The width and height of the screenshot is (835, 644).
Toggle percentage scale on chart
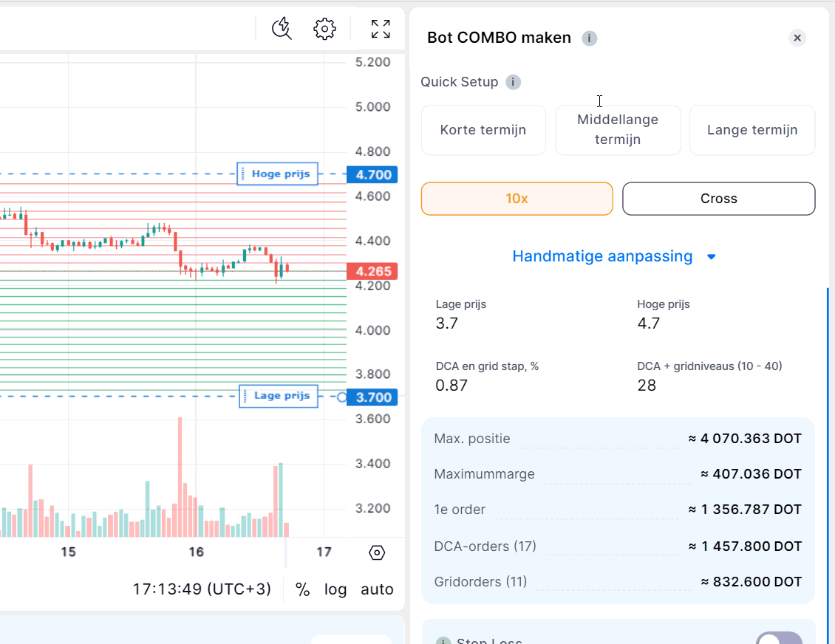tap(302, 589)
